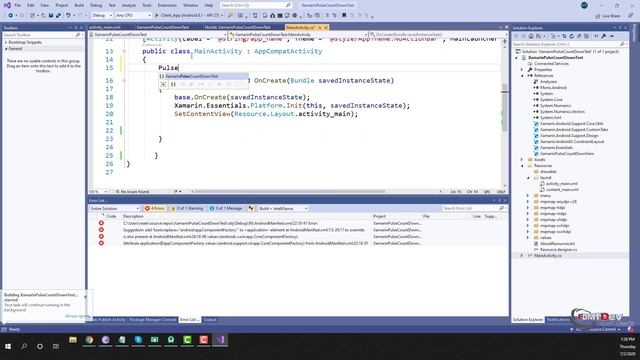
Task: Open File Explorer from taskbar
Action: pos(73,340)
